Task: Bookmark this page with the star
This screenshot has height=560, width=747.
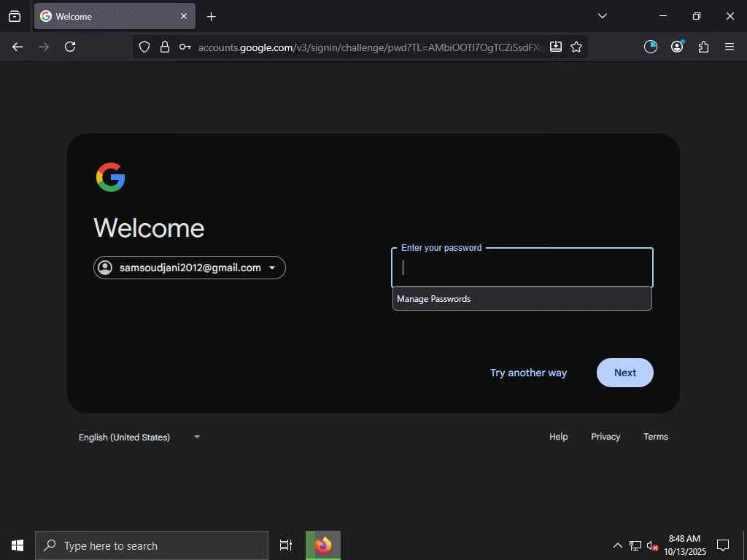Action: pos(576,47)
